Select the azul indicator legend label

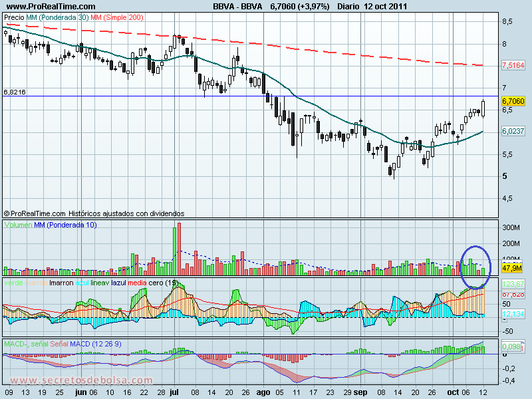tap(82, 283)
